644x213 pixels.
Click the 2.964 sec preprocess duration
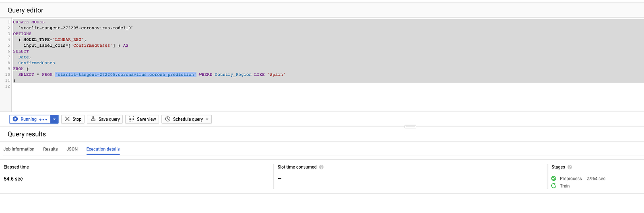[x=596, y=179]
